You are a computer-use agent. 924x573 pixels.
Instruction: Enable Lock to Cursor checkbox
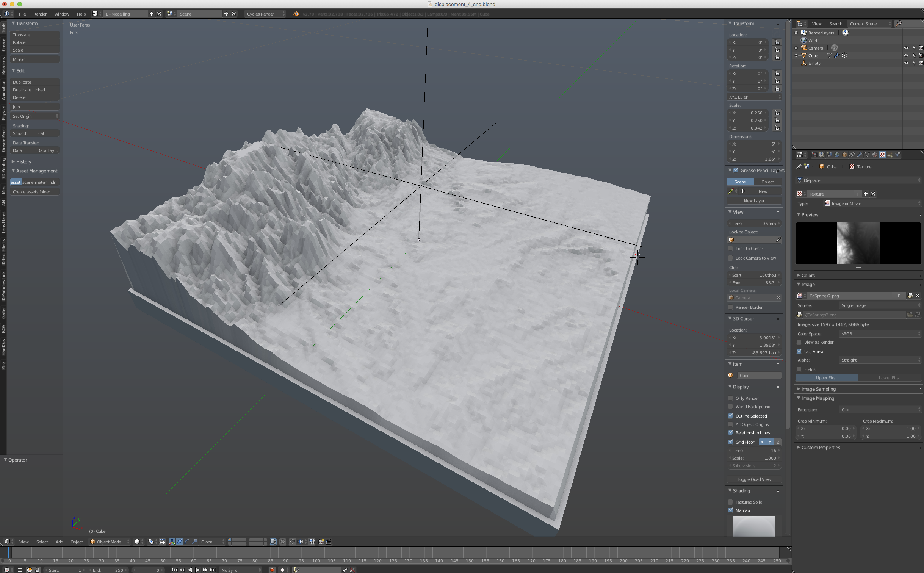tap(730, 249)
